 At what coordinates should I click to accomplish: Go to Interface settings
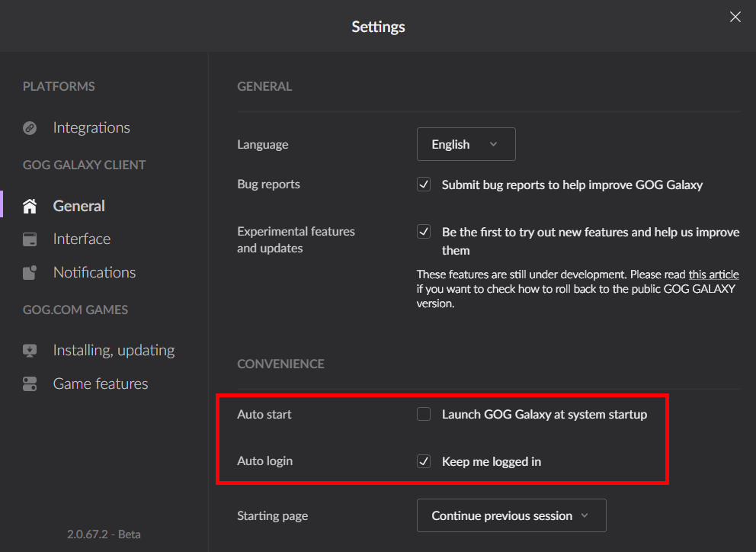tap(82, 239)
